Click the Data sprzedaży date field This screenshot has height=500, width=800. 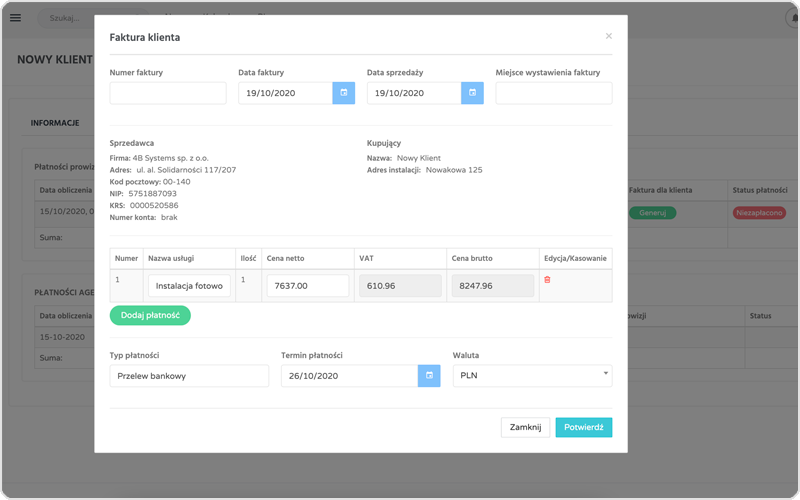[413, 93]
